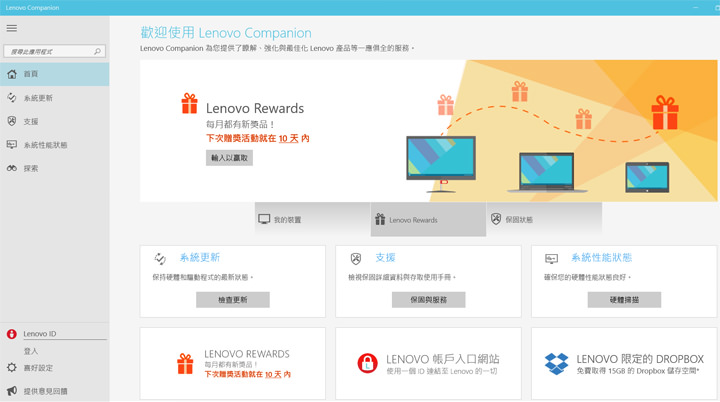Click the Lenovo Rewards gift icon in banner
This screenshot has height=402, width=720.
tap(189, 103)
